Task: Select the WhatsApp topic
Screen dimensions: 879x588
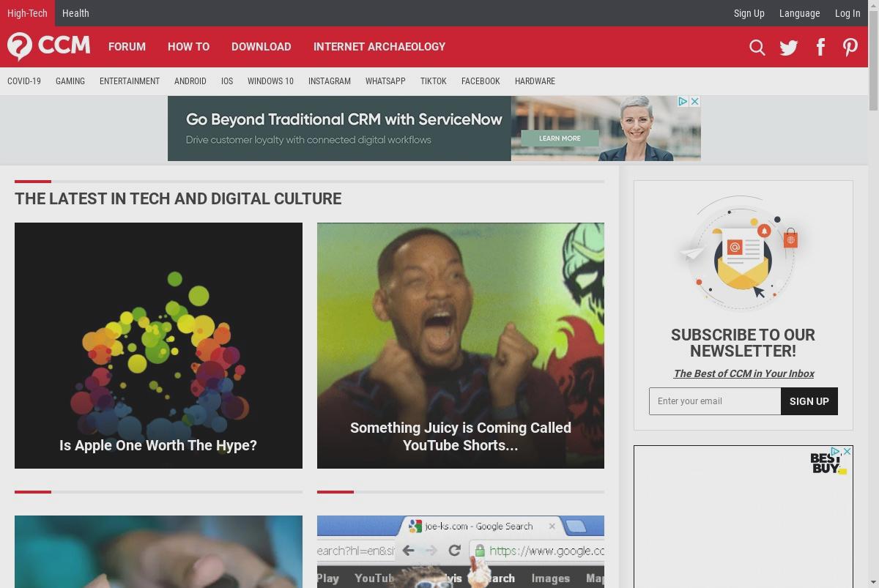Action: point(385,81)
